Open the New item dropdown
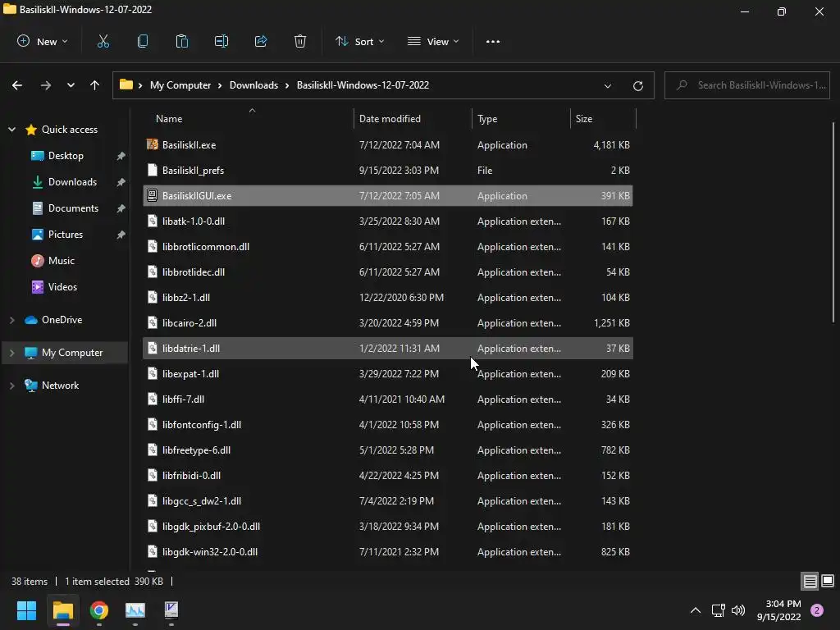 point(43,41)
